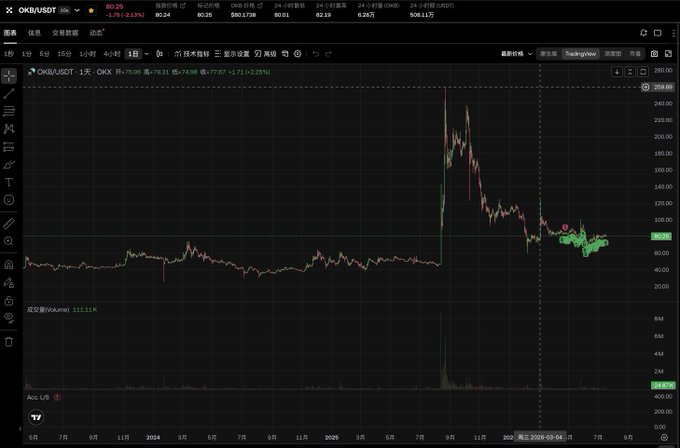Click the Acc. L/S indicator alert badge
This screenshot has height=448, width=680.
pyautogui.click(x=57, y=397)
